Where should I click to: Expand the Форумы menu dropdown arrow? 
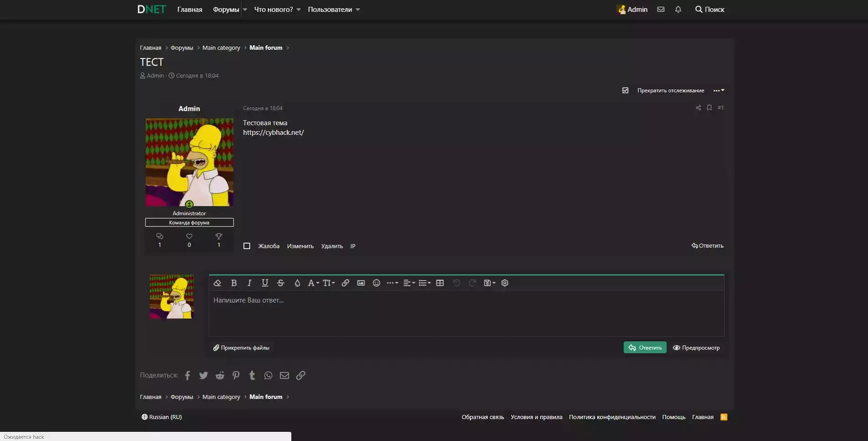(x=245, y=10)
